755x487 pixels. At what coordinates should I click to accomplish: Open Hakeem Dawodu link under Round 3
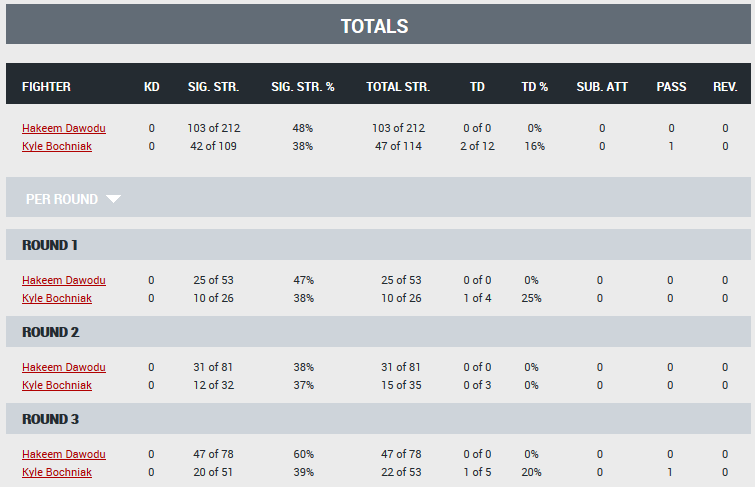pos(64,454)
